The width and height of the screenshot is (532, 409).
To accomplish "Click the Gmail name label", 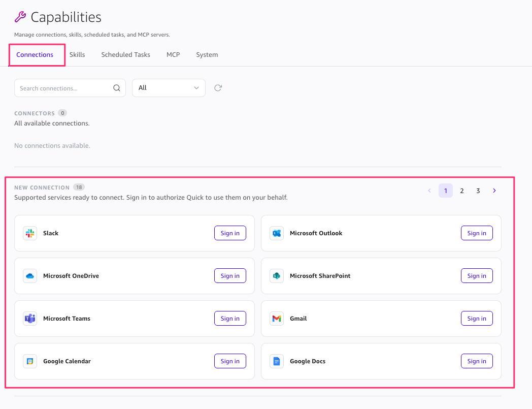I will (298, 318).
